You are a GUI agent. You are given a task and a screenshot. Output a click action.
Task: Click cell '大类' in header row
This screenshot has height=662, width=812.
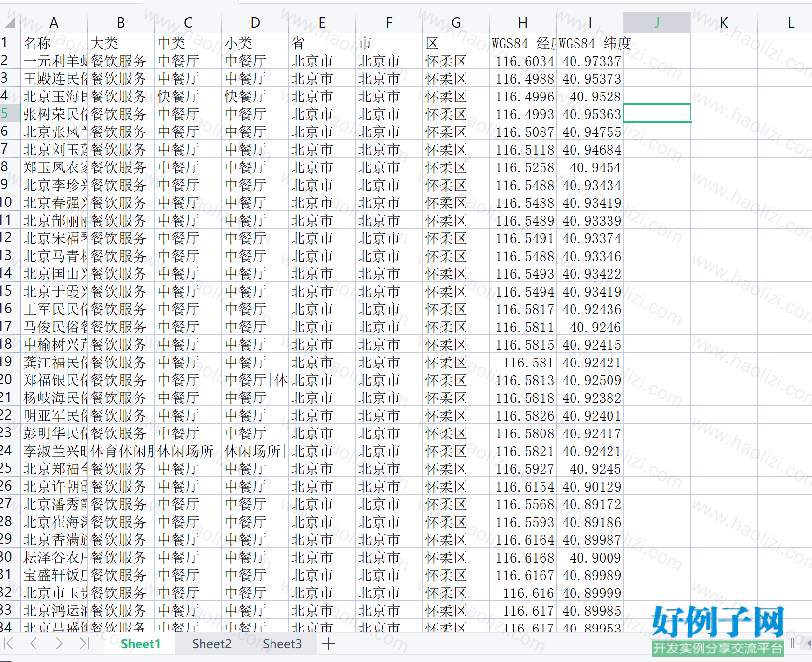121,43
